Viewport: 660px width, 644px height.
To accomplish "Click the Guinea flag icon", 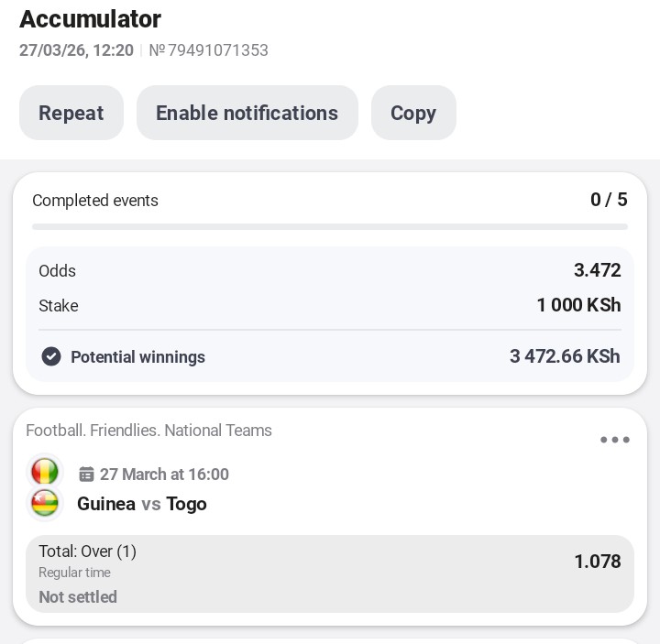I will 45,472.
